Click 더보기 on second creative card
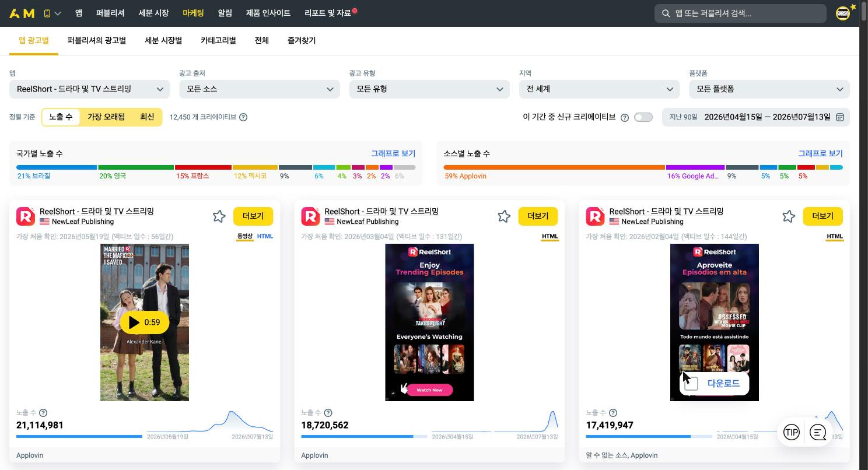868x470 pixels. [538, 216]
